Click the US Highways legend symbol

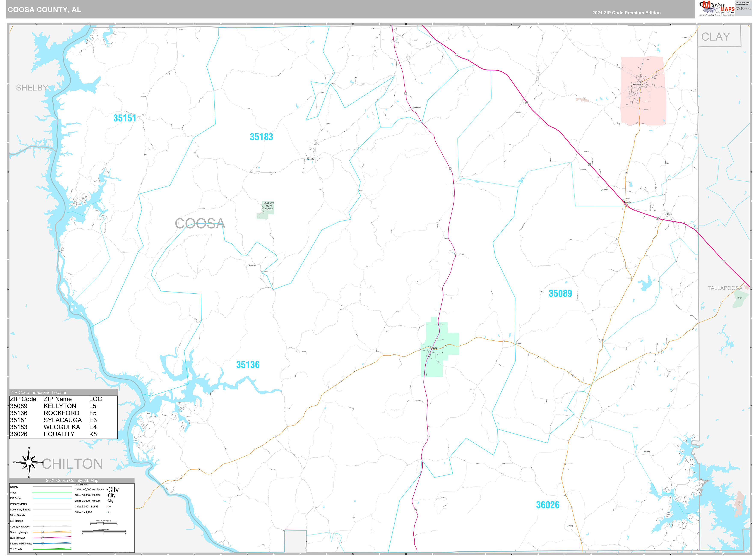[43, 538]
